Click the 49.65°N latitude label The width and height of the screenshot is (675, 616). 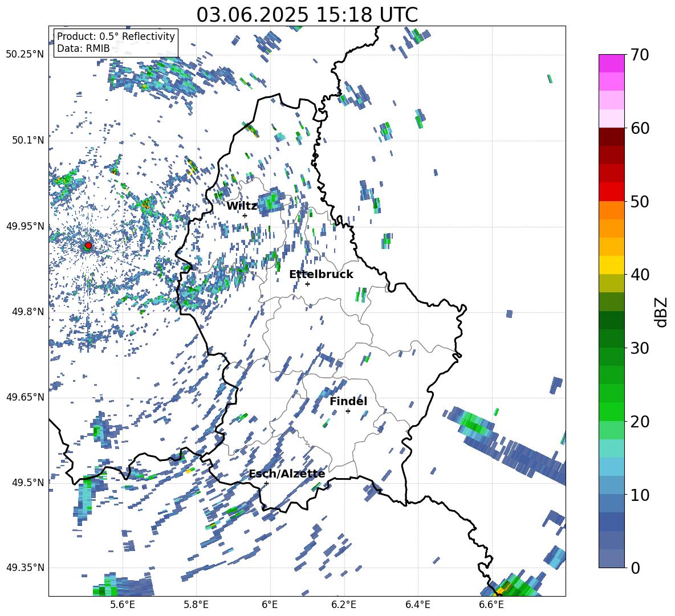25,397
